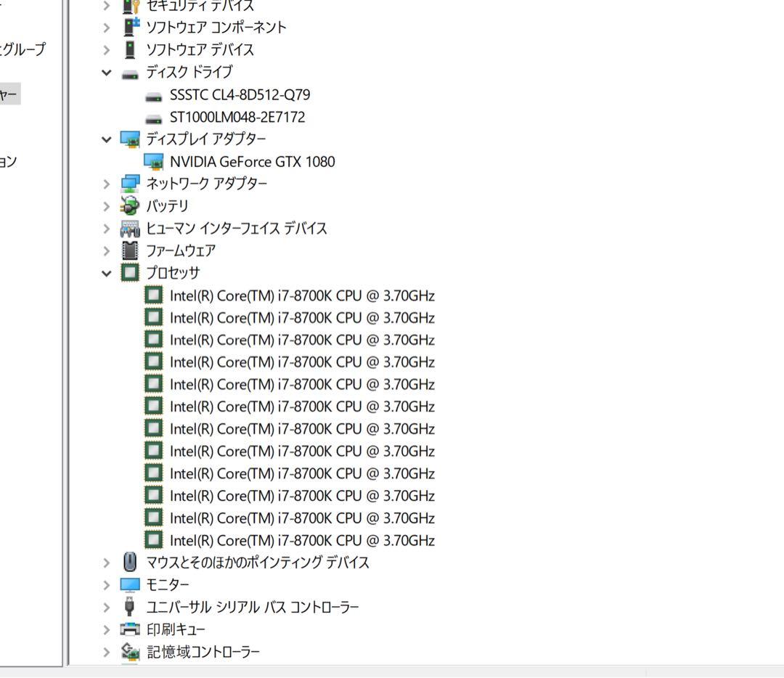This screenshot has width=784, height=678.
Task: Expand the ネットワーク アダプター category
Action: pyautogui.click(x=107, y=184)
